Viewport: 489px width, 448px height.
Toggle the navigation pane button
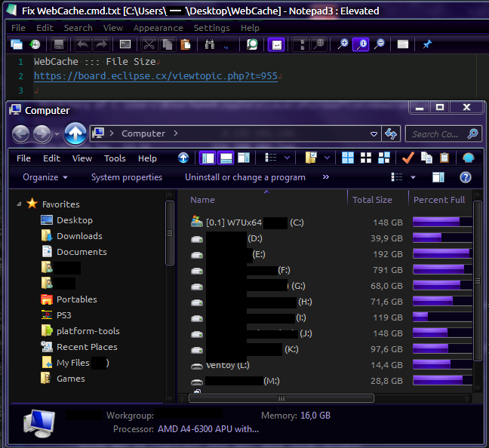click(208, 158)
